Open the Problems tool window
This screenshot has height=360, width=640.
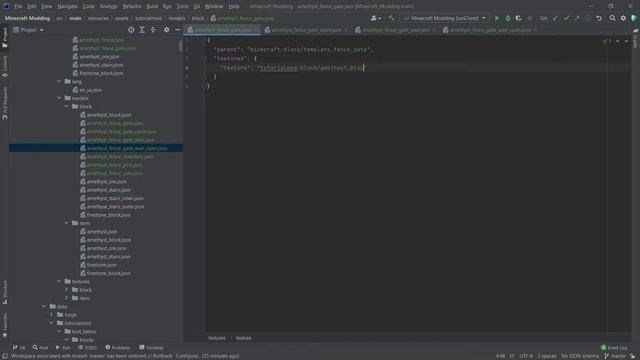click(x=118, y=348)
